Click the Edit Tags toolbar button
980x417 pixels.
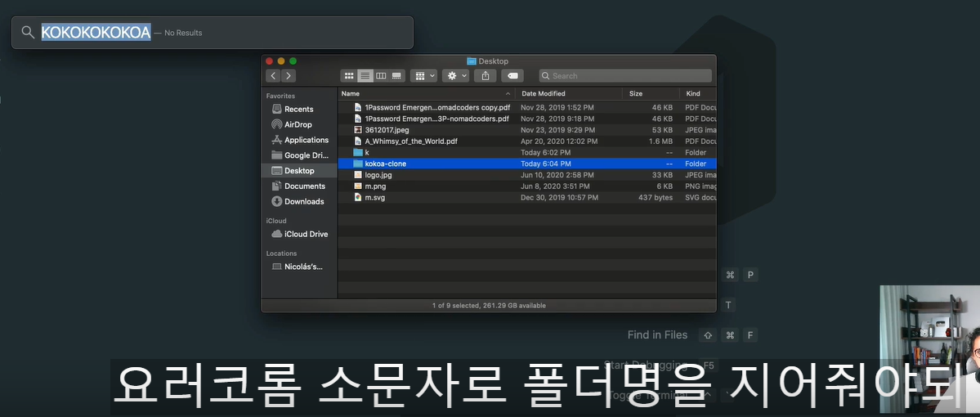512,76
